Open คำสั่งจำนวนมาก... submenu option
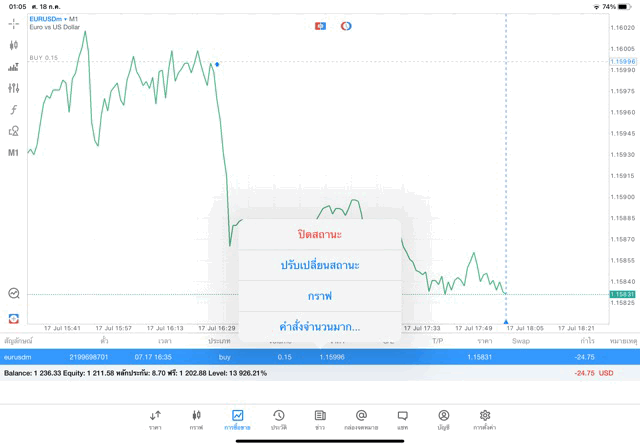This screenshot has width=640, height=447. click(320, 327)
